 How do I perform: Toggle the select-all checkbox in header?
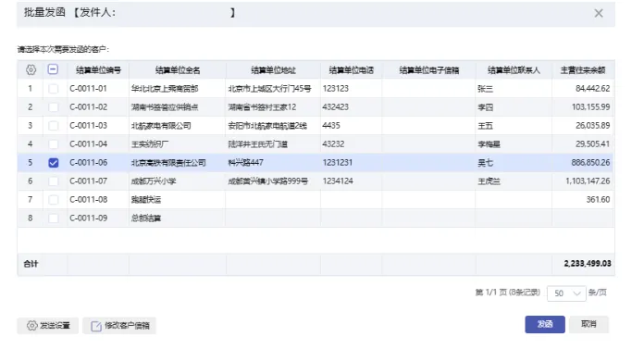(53, 69)
